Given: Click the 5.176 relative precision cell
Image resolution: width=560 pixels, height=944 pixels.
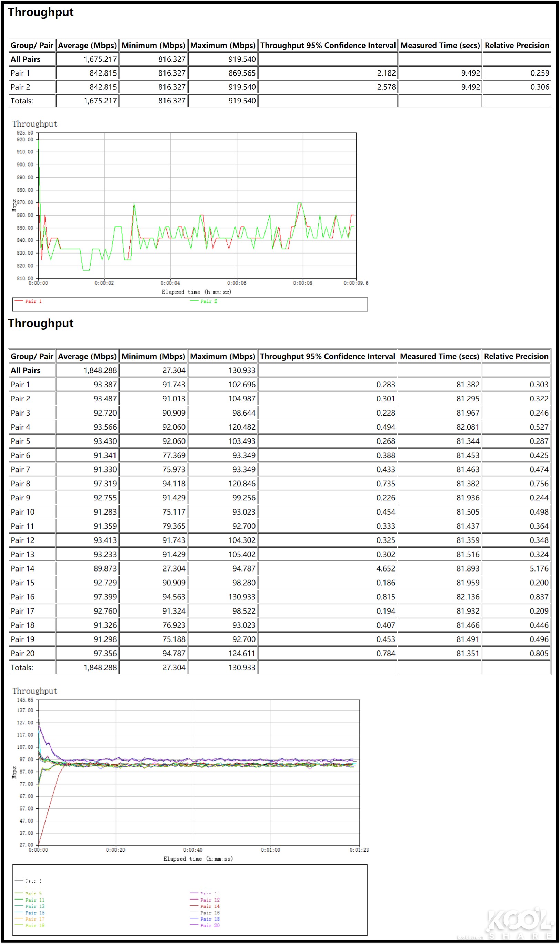Looking at the screenshot, I should (x=539, y=569).
